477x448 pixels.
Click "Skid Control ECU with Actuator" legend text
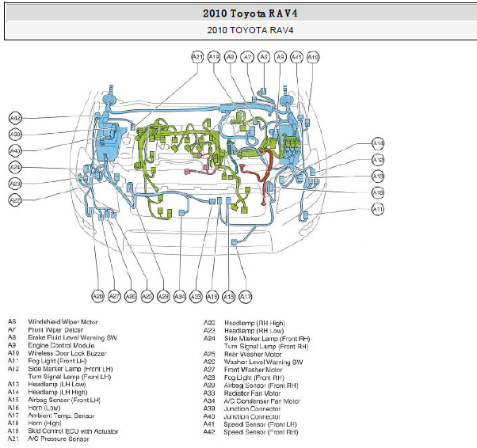pos(73,431)
